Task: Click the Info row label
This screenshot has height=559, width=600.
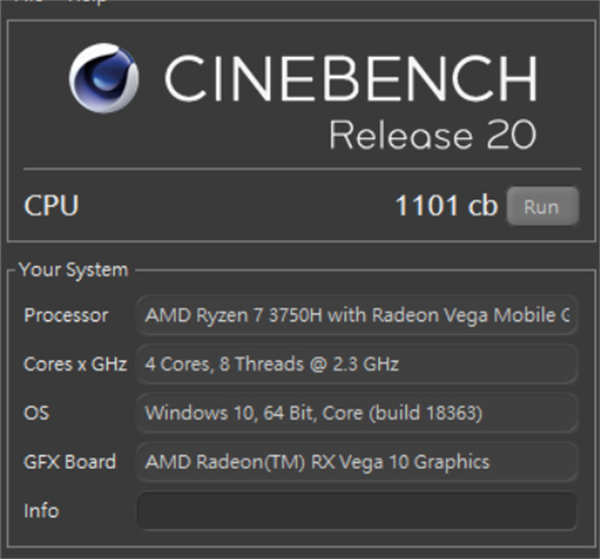Action: [41, 511]
